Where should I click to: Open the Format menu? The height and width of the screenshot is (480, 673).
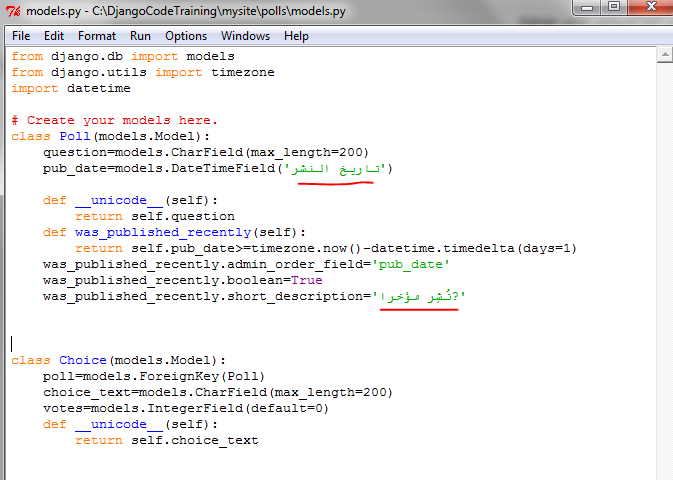[x=97, y=36]
